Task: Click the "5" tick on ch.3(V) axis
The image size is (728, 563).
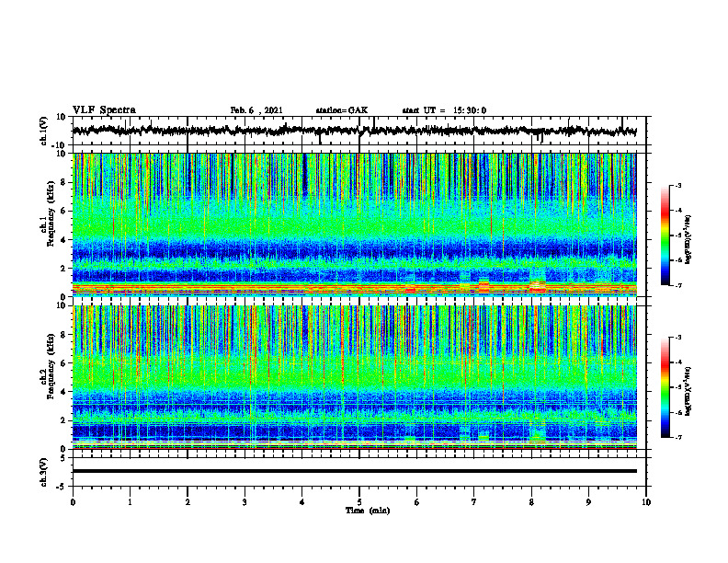Action: pos(64,458)
